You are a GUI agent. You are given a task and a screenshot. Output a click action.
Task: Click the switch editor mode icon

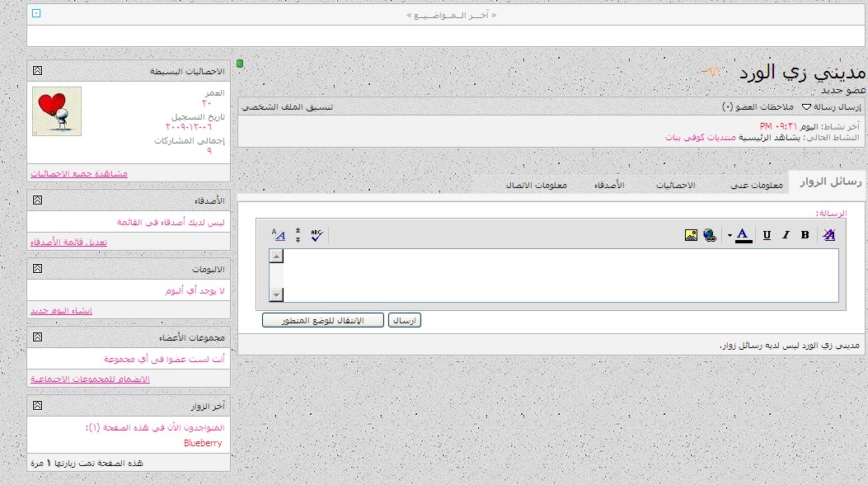(278, 235)
